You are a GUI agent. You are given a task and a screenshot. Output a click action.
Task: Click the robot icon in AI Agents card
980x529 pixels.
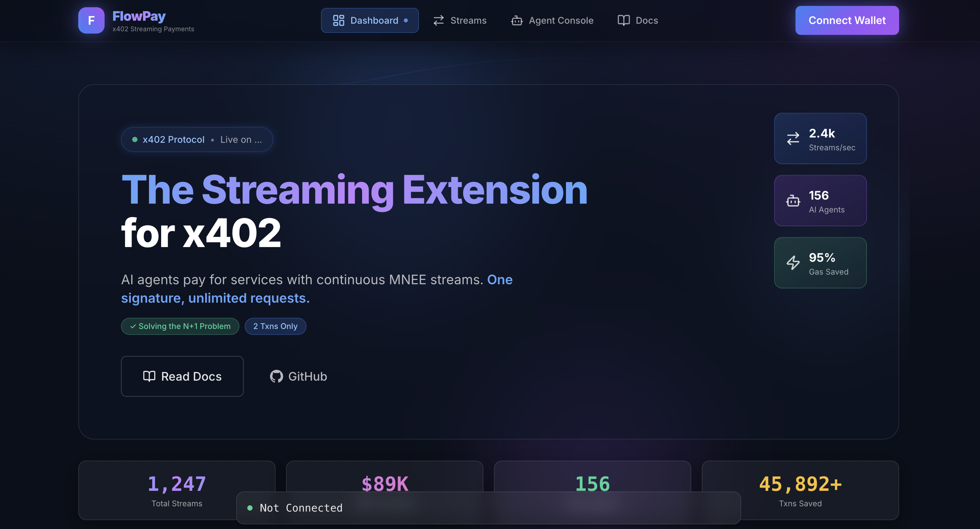(793, 201)
